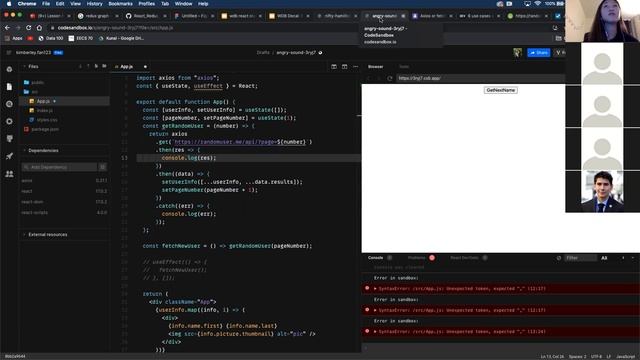
Task: Open the Chrome Bookmarks menu
Action: [120, 4]
